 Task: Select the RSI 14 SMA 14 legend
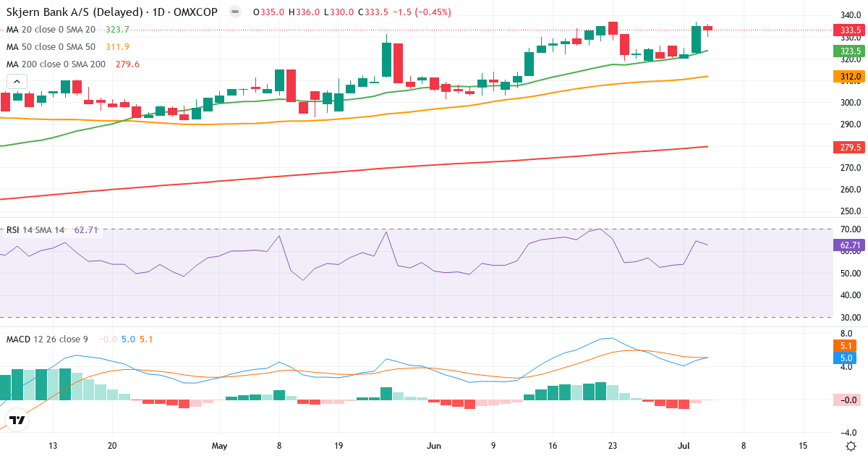[x=35, y=230]
